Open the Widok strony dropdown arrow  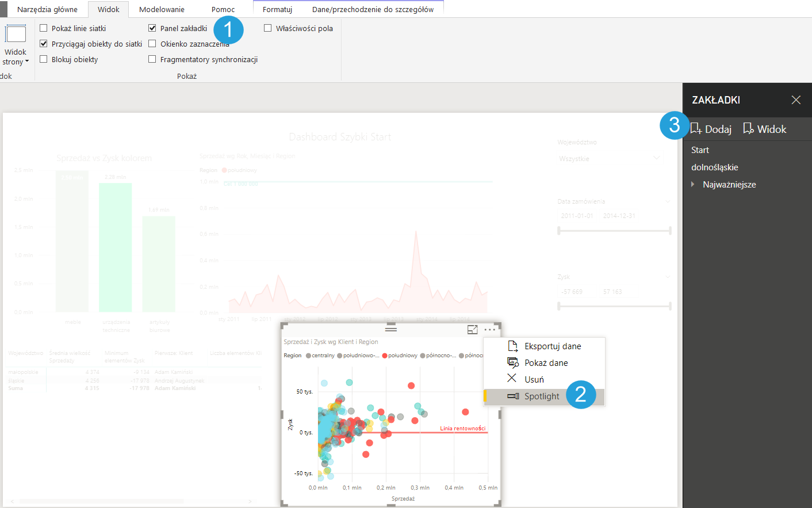coord(27,62)
